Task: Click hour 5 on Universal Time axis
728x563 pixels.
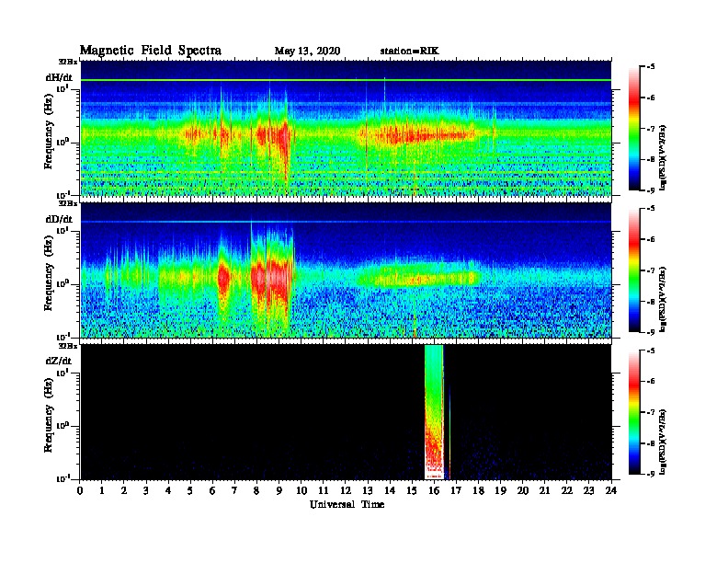Action: [x=190, y=490]
